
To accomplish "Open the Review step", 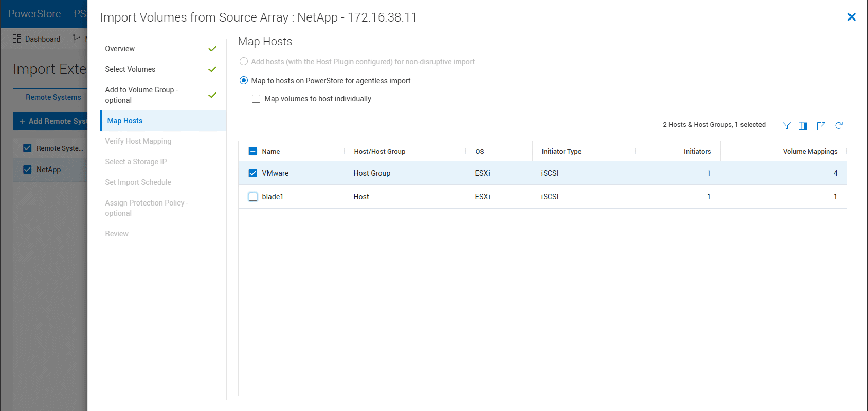I will tap(117, 234).
